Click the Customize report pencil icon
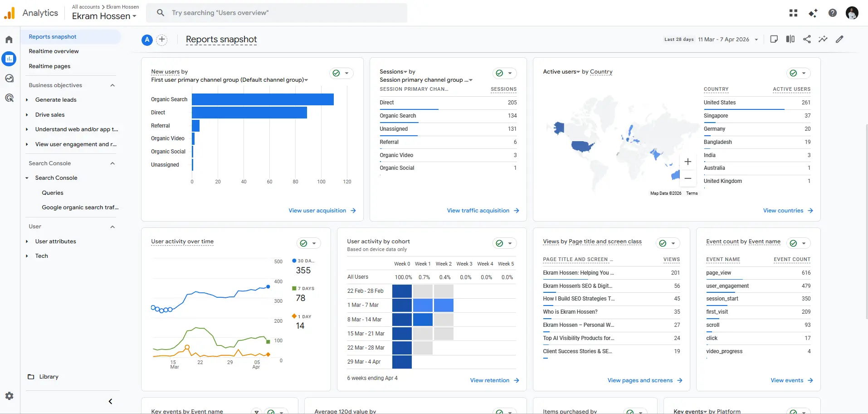The height and width of the screenshot is (414, 868). click(x=839, y=39)
